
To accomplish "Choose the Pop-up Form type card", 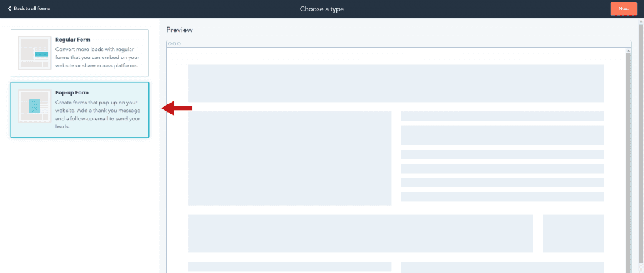I will (80, 109).
